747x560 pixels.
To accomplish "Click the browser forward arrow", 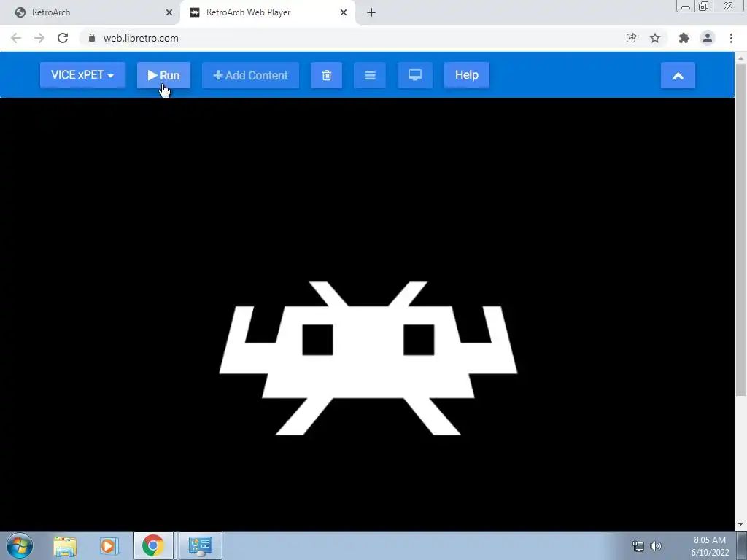I will [39, 38].
